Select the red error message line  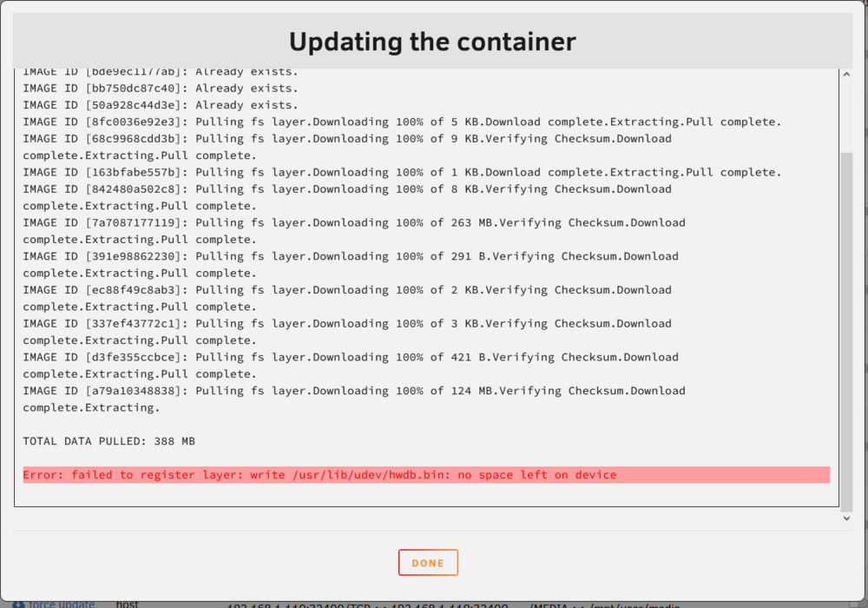[x=426, y=474]
